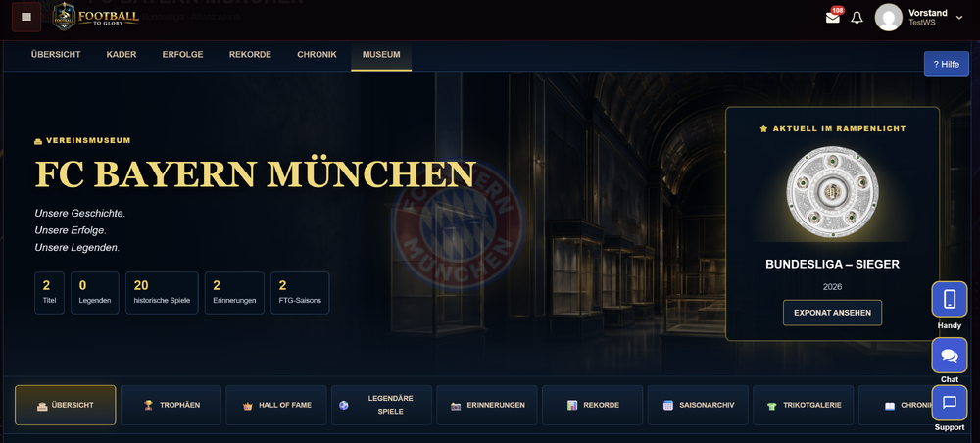Viewport: 980px width, 443px height.
Task: Click the Football To Glory logo
Action: [x=96, y=17]
